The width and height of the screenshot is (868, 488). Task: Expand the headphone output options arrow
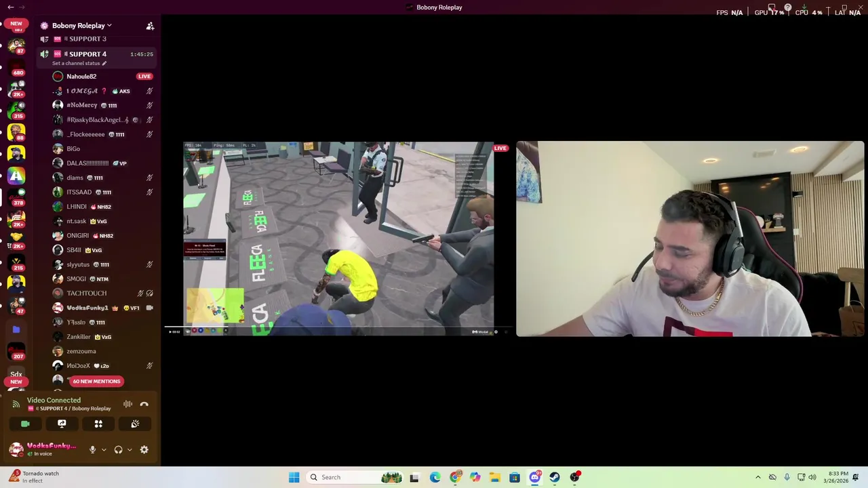130,449
